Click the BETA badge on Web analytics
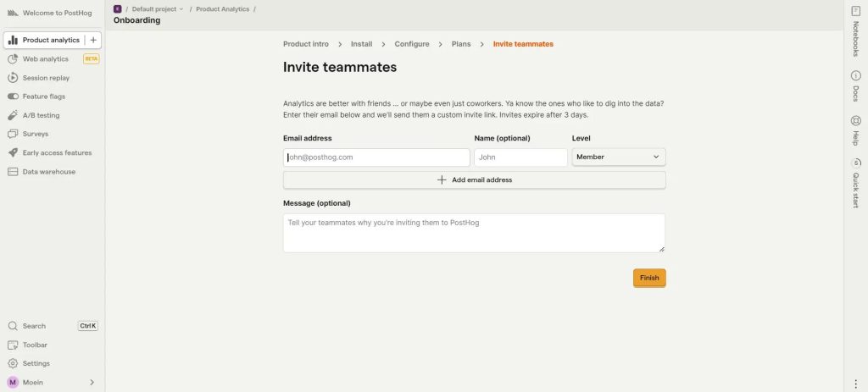Screen dimensions: 868x392 [92, 59]
